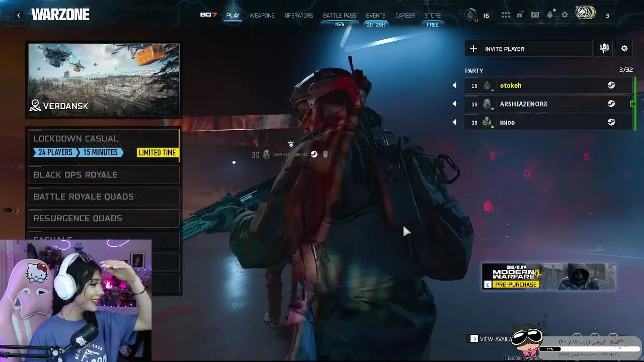Open the CAREER tab
The image size is (644, 362).
pos(405,16)
